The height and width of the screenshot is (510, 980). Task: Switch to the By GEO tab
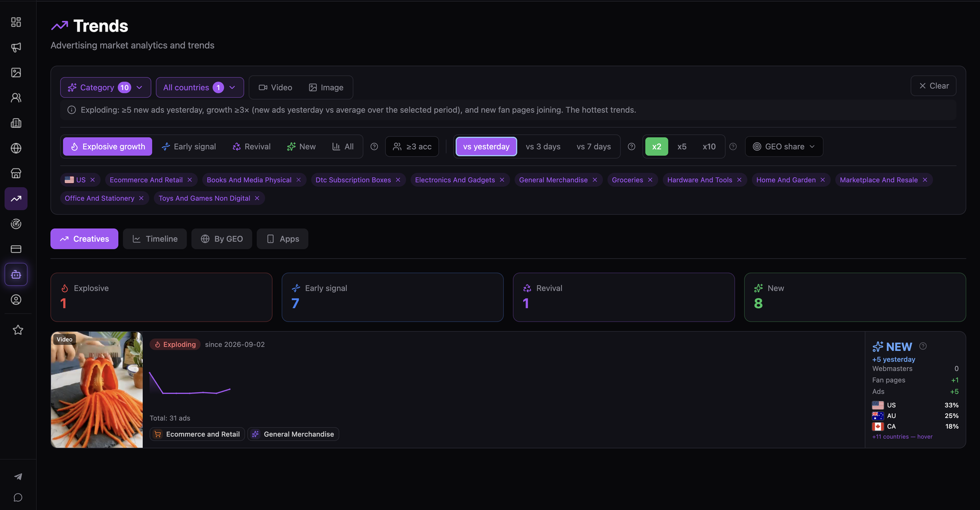(222, 239)
